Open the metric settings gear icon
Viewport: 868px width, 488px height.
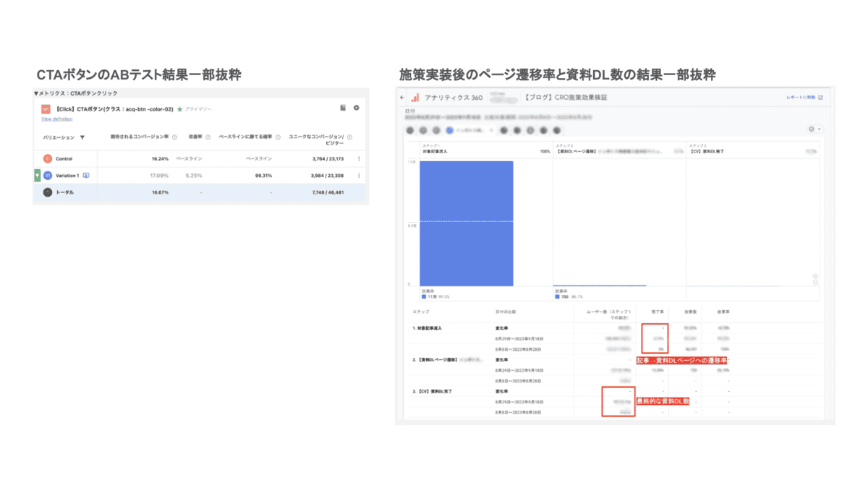(x=356, y=108)
